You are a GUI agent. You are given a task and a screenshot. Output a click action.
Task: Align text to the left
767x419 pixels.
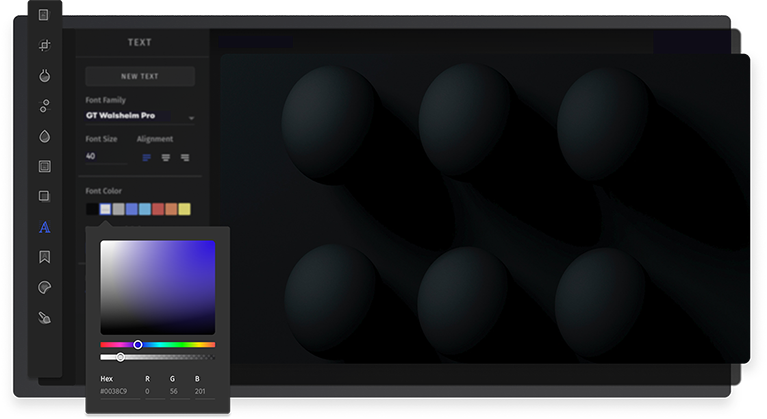click(x=146, y=157)
